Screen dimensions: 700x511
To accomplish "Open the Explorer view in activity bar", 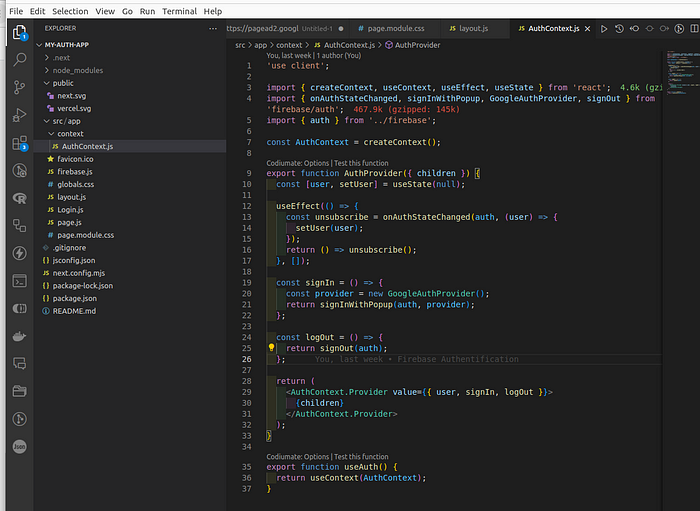I will point(20,32).
